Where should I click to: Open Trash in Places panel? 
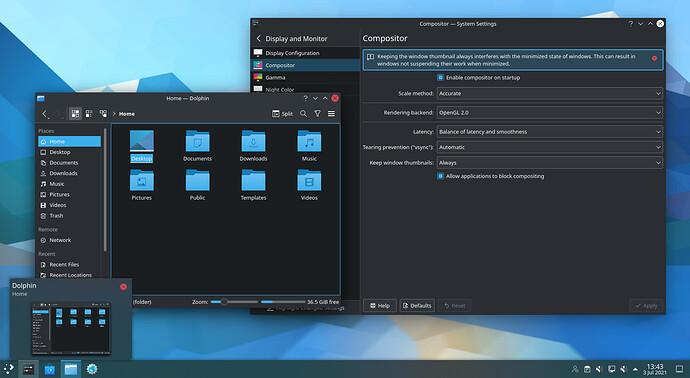70,216
